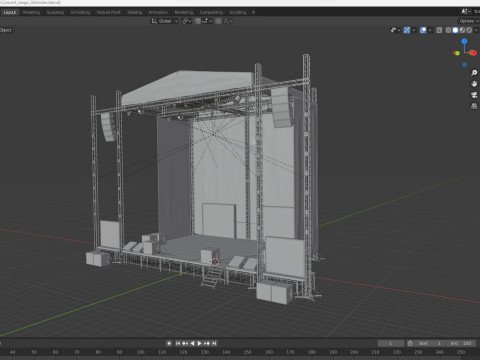The image size is (480, 360).
Task: Switch to the Scripting workspace tab
Action: point(238,12)
